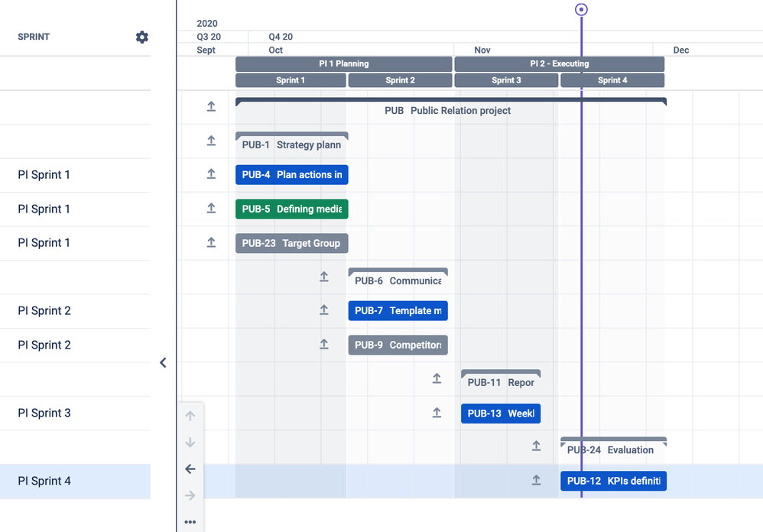Click outdent icon beside PUB-24 bar
Viewport: 763px width, 532px height.
point(536,446)
